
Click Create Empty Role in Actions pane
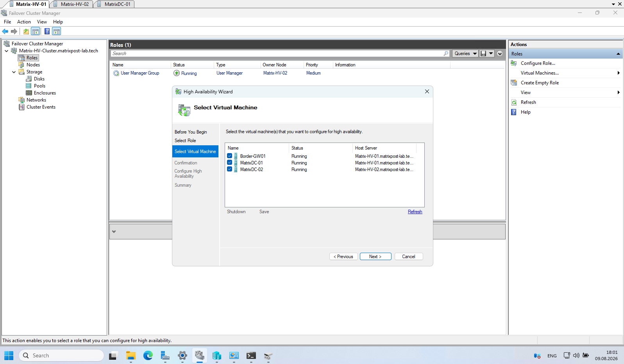[540, 83]
